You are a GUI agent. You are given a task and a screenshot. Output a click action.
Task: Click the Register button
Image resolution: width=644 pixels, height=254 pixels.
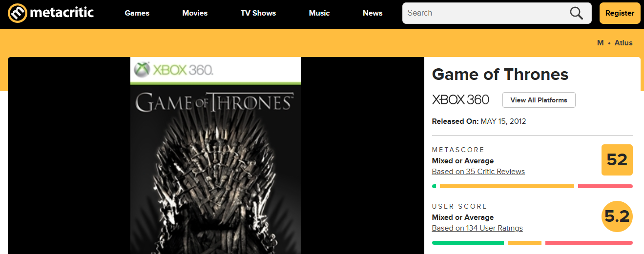coord(620,13)
